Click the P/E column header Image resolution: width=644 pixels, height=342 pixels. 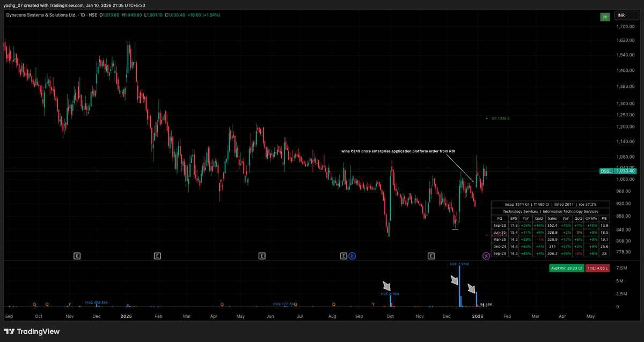[604, 219]
